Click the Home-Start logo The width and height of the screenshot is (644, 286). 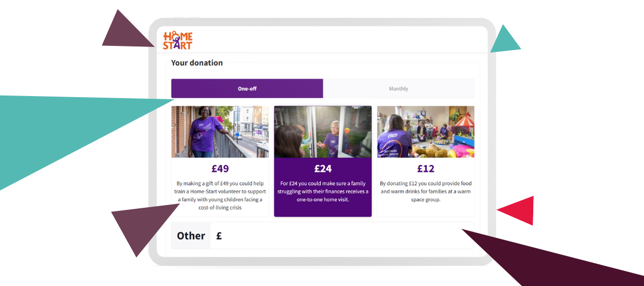[177, 40]
